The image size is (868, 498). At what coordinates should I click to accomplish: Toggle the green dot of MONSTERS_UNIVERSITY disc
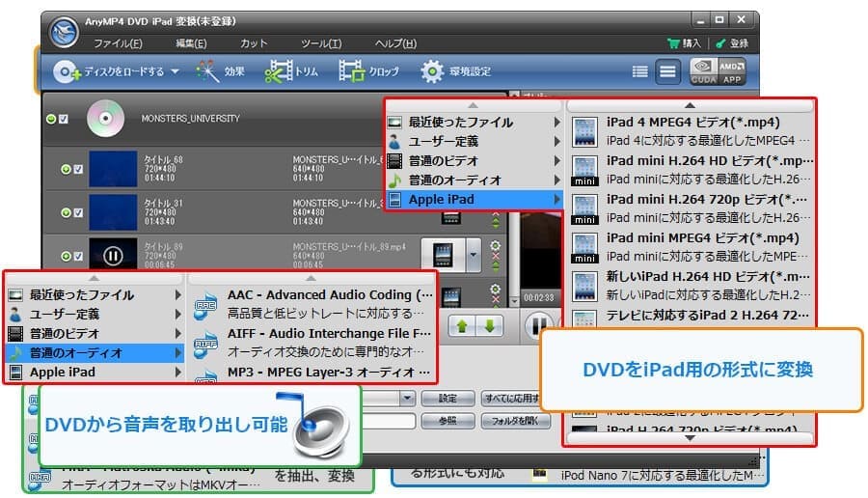click(x=51, y=119)
